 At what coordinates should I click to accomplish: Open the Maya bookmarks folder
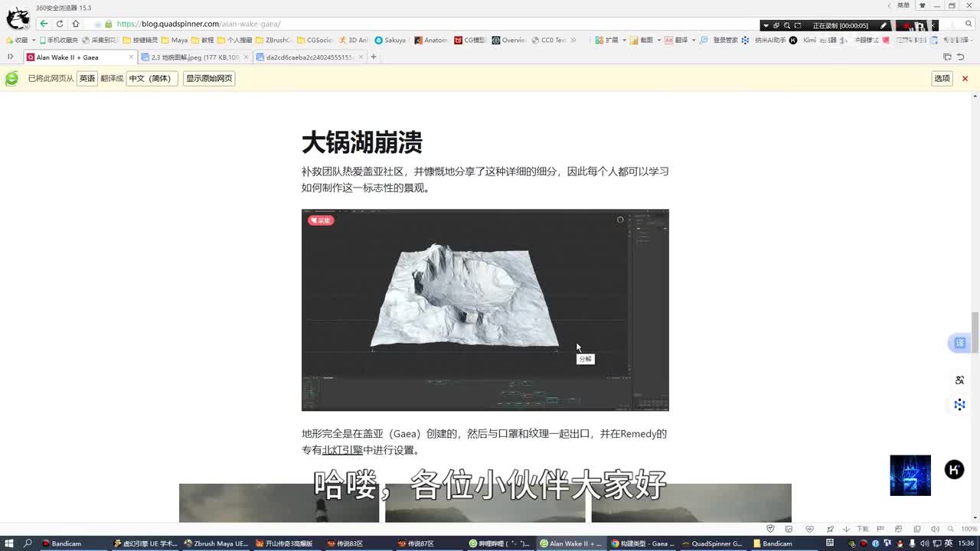[175, 40]
